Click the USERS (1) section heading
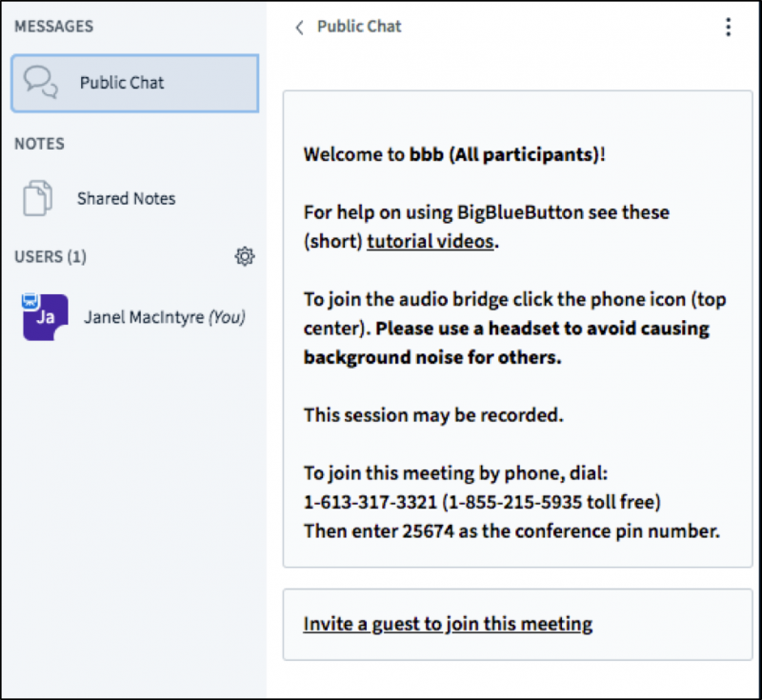The height and width of the screenshot is (700, 762). pos(50,257)
